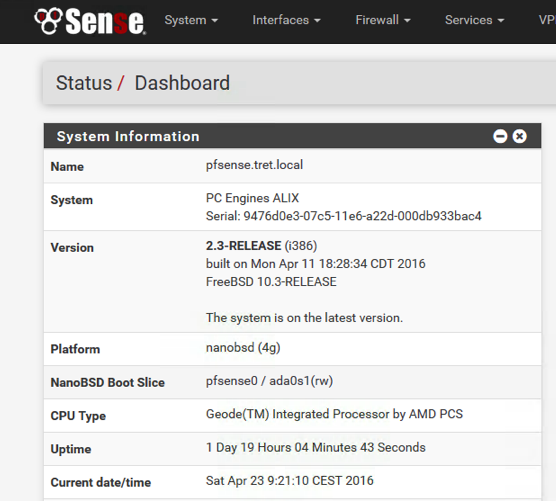The width and height of the screenshot is (556, 501).
Task: Open the System menu
Action: click(x=191, y=20)
